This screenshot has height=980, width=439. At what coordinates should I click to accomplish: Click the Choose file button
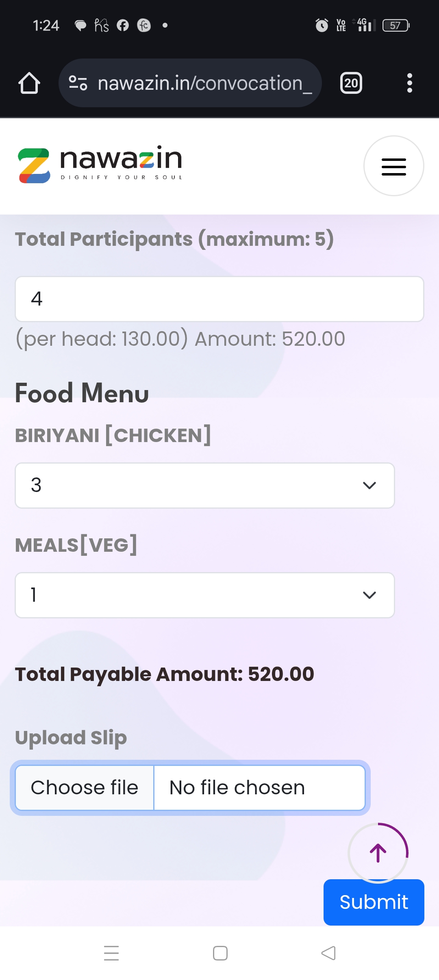point(85,788)
